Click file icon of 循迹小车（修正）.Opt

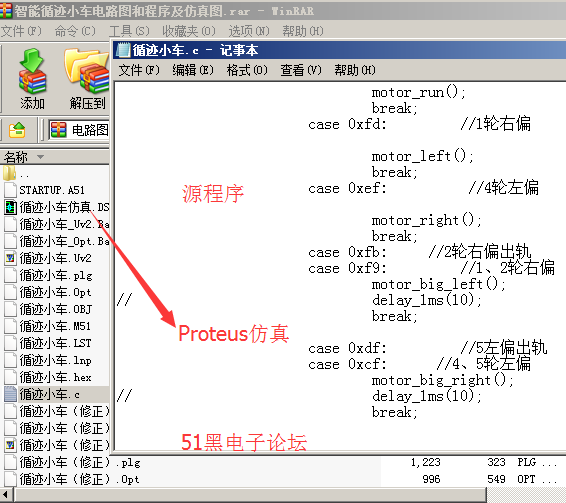[10, 479]
